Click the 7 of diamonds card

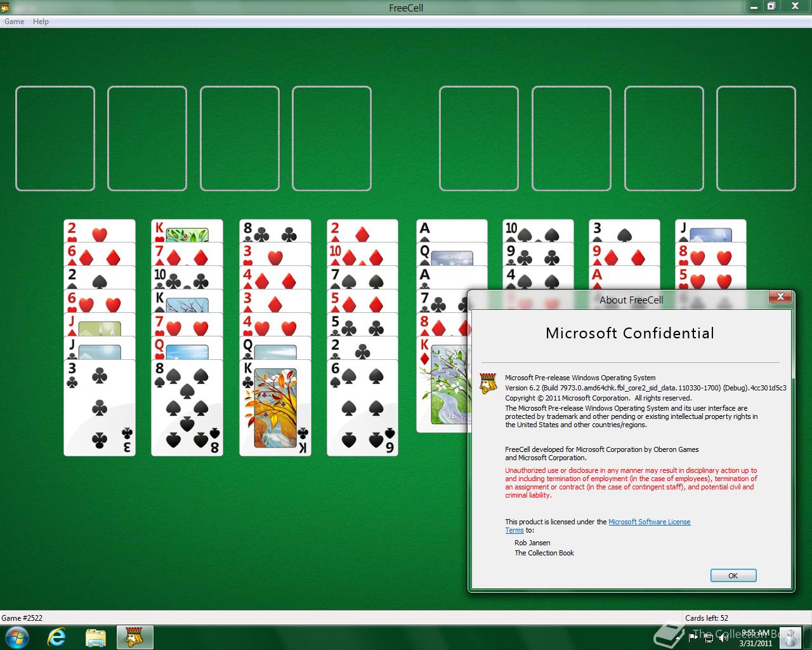[x=187, y=255]
